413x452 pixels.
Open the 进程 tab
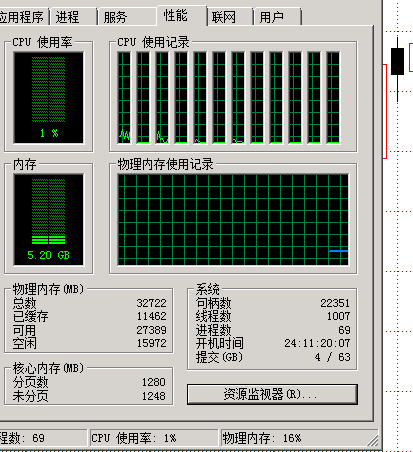74,17
